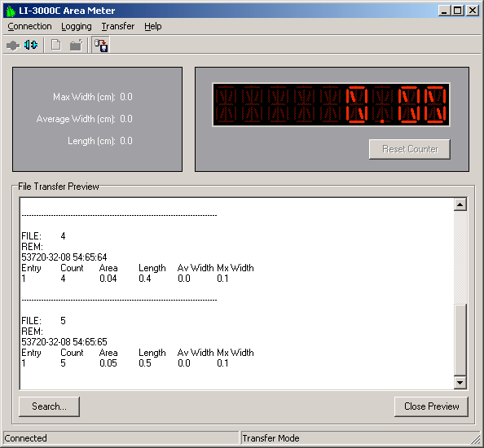Maximize the LI-3000C Area Meter window

tap(457, 11)
